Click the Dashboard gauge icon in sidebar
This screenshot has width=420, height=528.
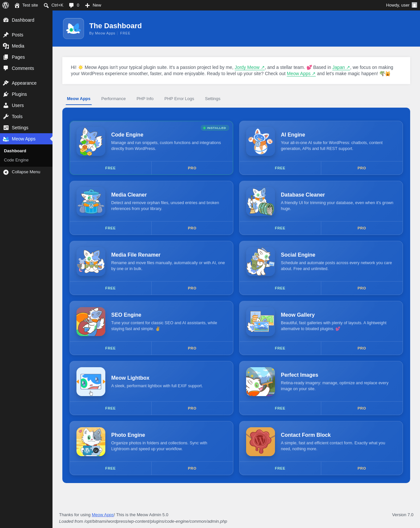point(6,20)
